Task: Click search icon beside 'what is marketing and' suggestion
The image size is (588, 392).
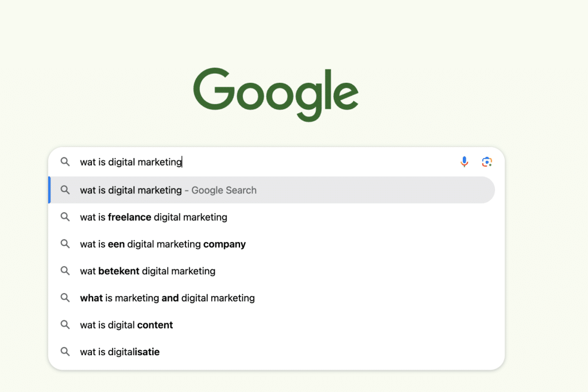Action: click(65, 298)
